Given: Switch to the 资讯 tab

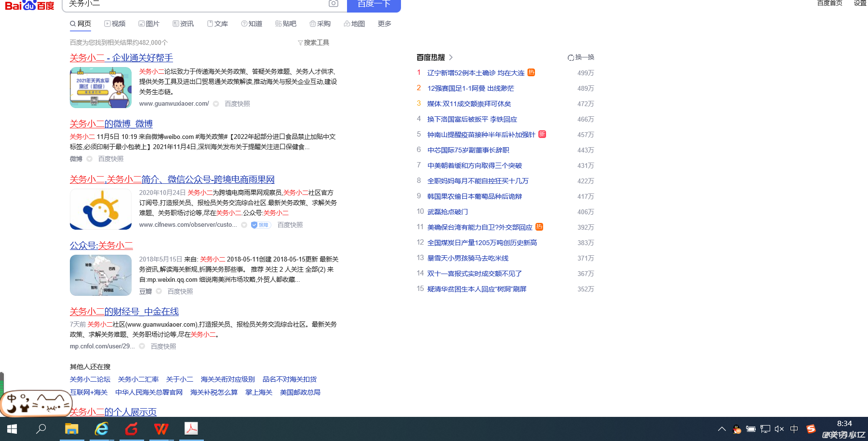Looking at the screenshot, I should click(183, 24).
